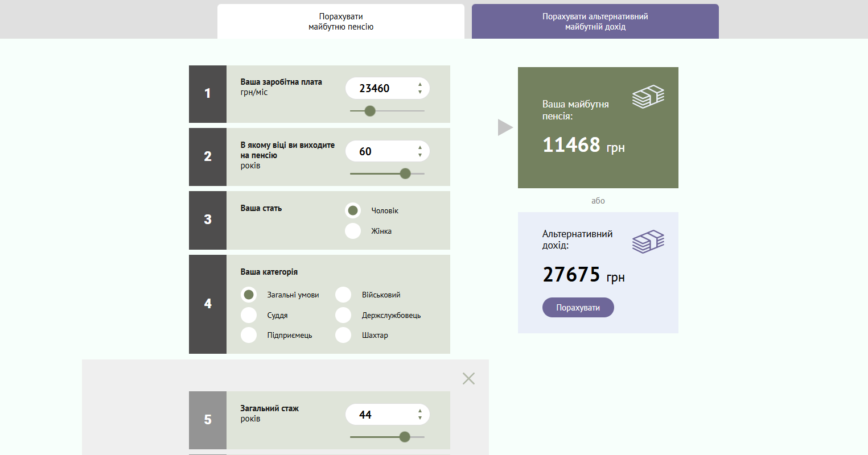The width and height of the screenshot is (868, 455).
Task: Choose the Шахтар category radio button
Action: (x=343, y=335)
